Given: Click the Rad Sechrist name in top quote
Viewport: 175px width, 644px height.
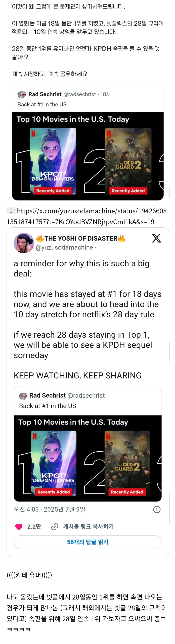Looking at the screenshot, I should tap(45, 94).
